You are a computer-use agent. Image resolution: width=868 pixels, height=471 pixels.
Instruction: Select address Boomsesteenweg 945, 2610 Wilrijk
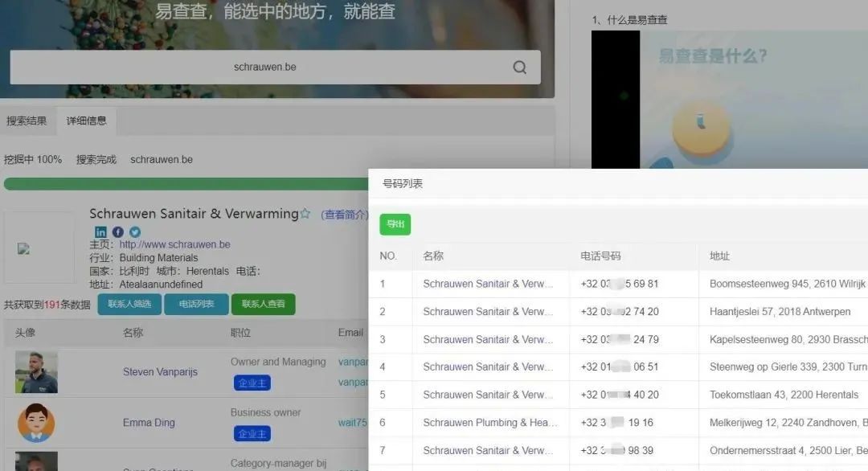click(787, 284)
